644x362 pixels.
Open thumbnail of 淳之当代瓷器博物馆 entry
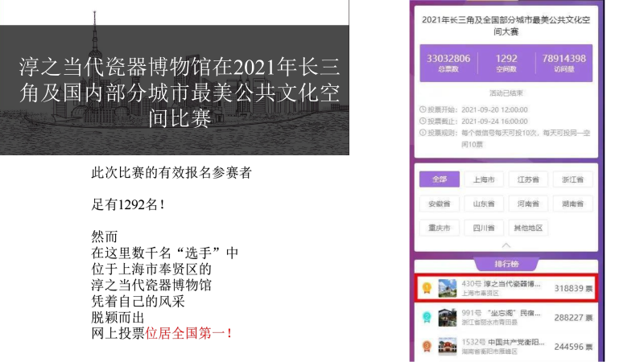tap(448, 289)
